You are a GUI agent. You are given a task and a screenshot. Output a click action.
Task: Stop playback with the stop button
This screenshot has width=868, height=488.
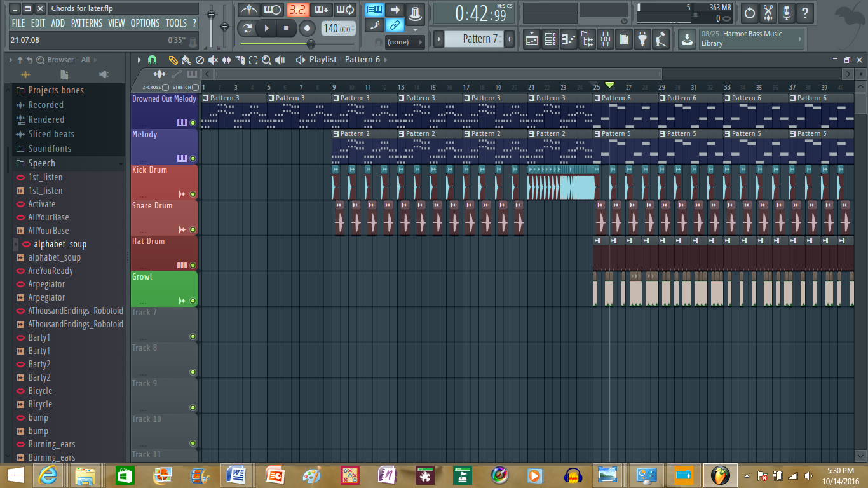[287, 29]
